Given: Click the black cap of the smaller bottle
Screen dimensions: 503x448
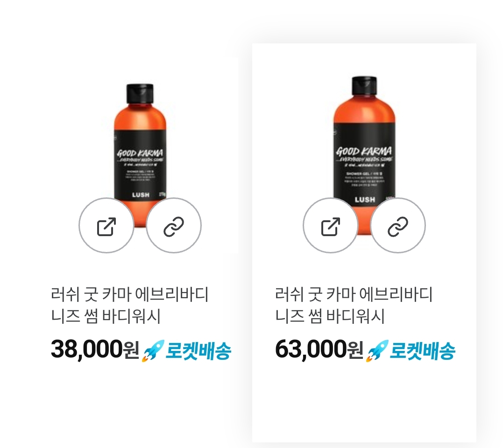Looking at the screenshot, I should point(140,94).
